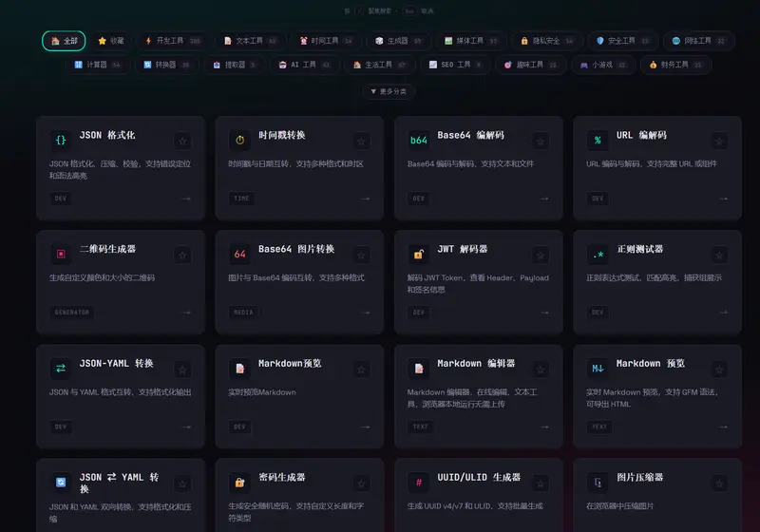Star the 二维码生成器 card
This screenshot has width=760, height=532.
(182, 256)
